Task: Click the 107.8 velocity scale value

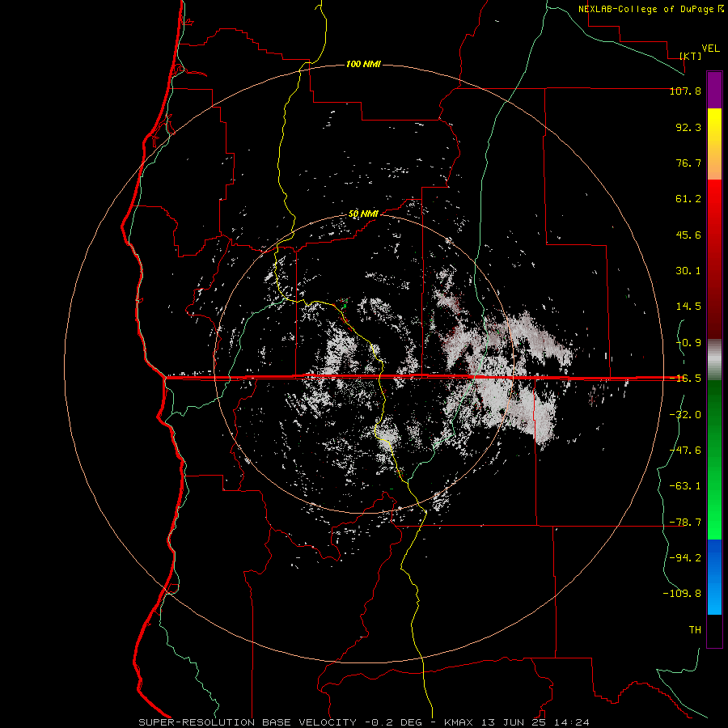Action: click(685, 91)
